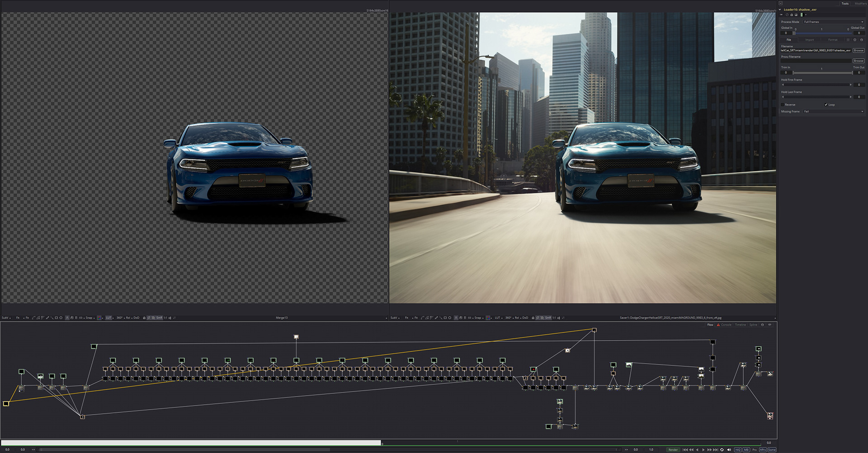Open the panel menu at inspector top-left
Viewport: 868px width, 453px height.
(x=781, y=3)
